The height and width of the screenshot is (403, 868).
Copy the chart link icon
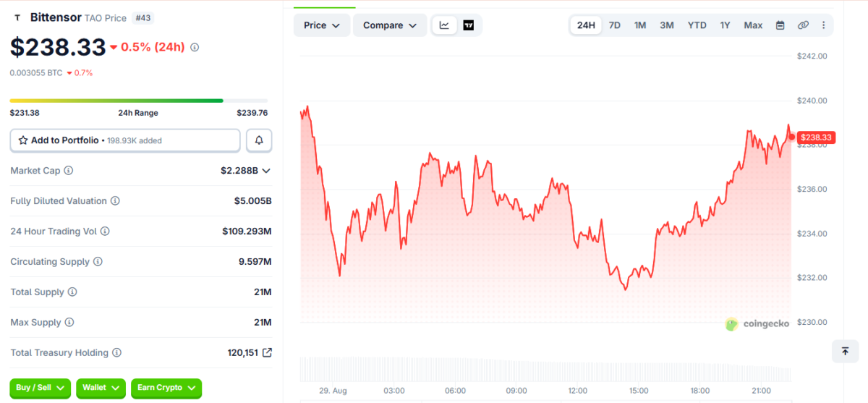coord(803,25)
